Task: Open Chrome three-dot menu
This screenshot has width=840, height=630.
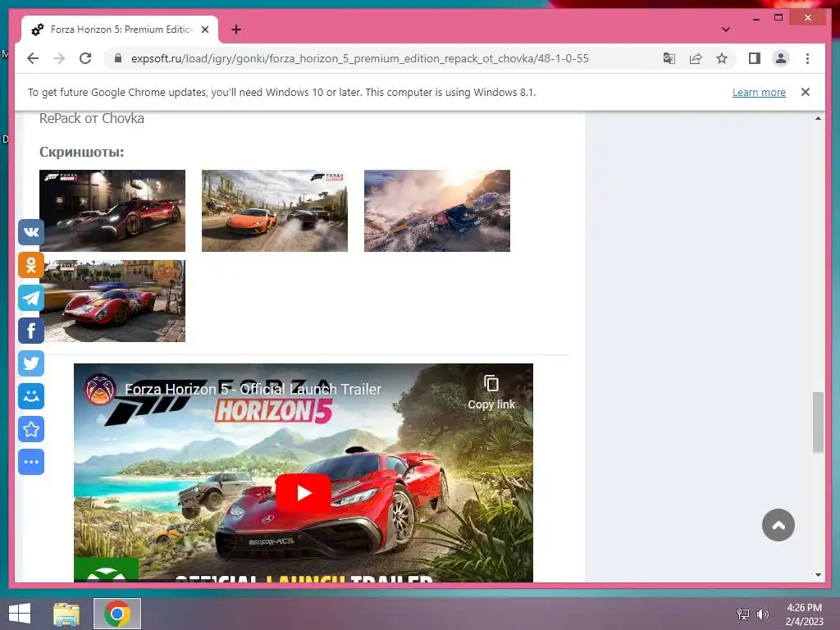Action: (x=807, y=58)
